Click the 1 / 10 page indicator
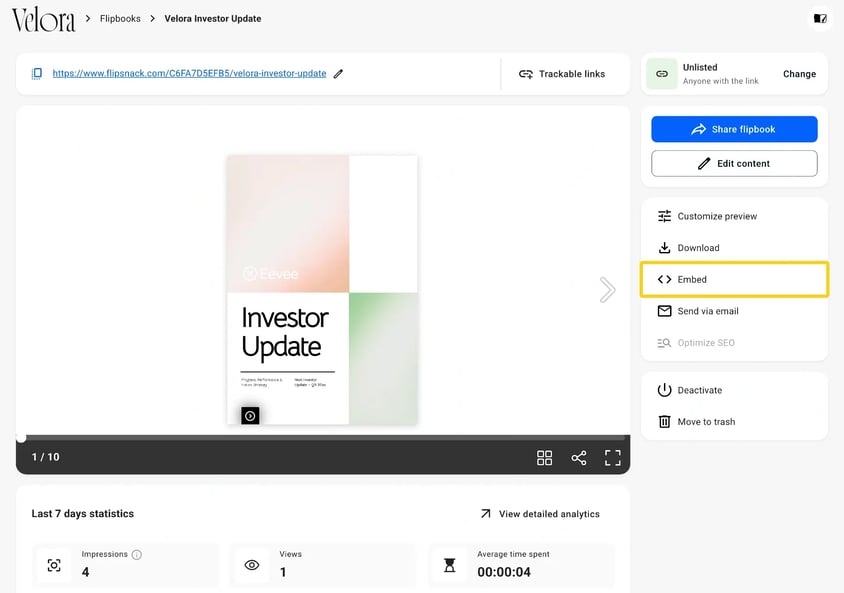This screenshot has width=844, height=593. pyautogui.click(x=45, y=457)
